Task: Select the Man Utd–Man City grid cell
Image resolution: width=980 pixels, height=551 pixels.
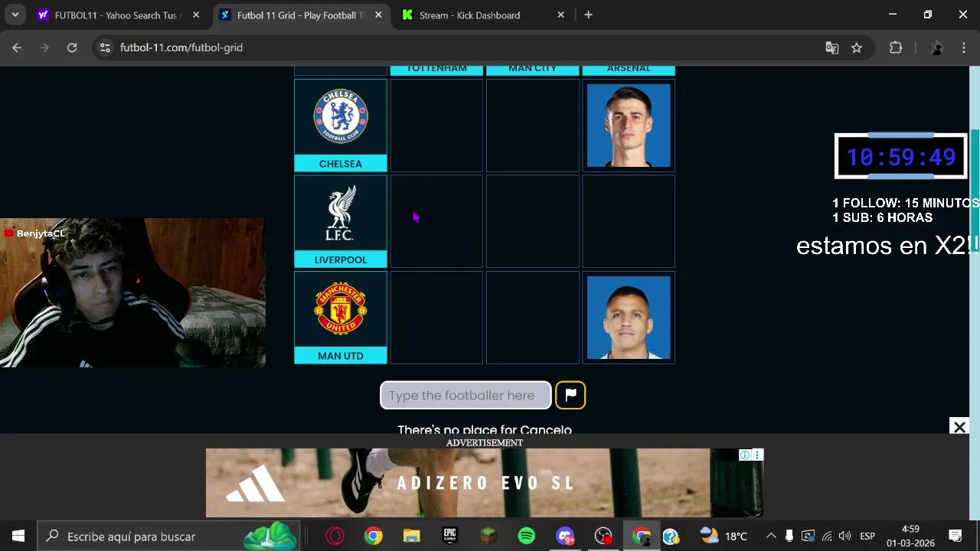Action: 533,318
